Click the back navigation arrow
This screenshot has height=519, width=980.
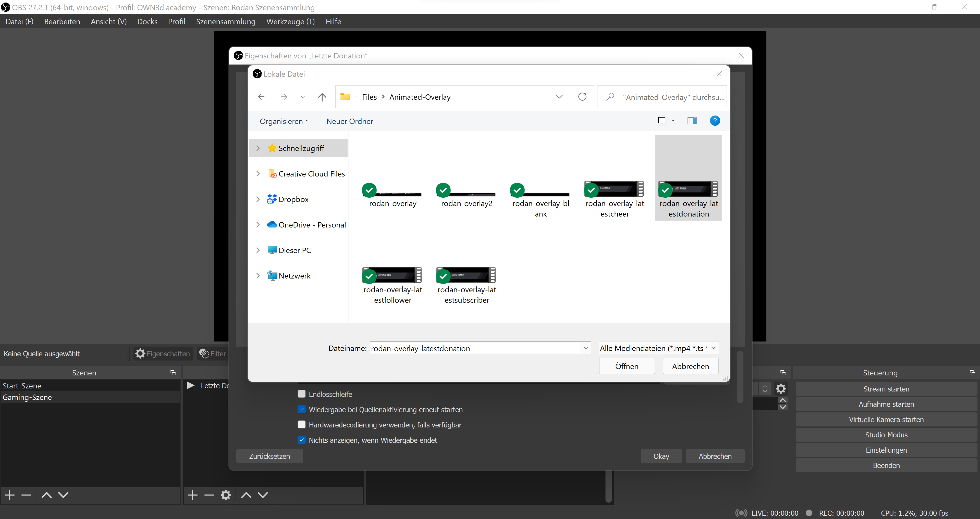coord(261,97)
